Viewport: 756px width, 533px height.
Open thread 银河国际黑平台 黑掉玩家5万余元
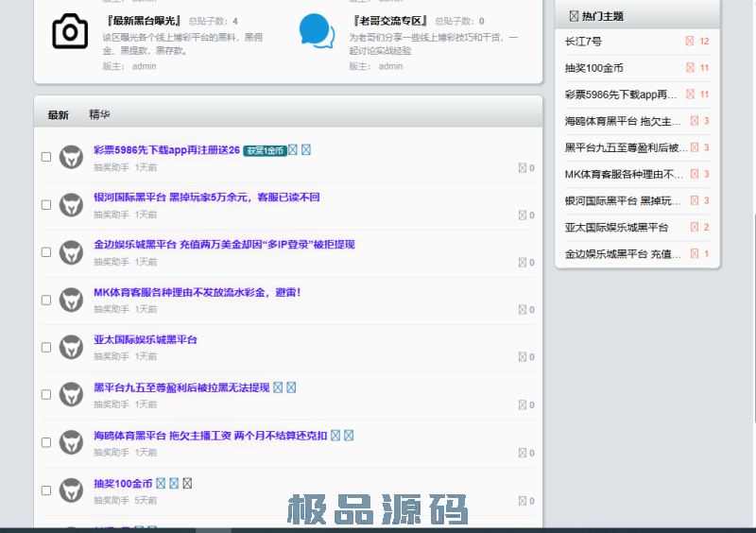(x=206, y=198)
